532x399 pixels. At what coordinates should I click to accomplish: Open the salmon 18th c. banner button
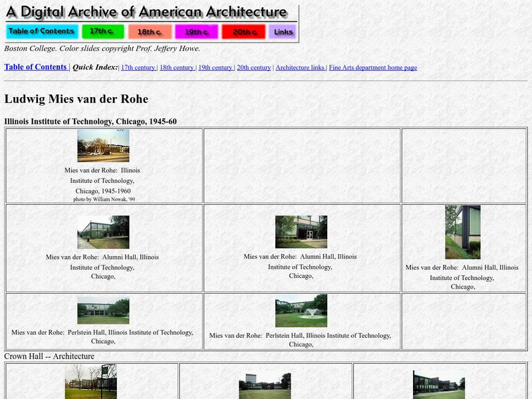150,31
